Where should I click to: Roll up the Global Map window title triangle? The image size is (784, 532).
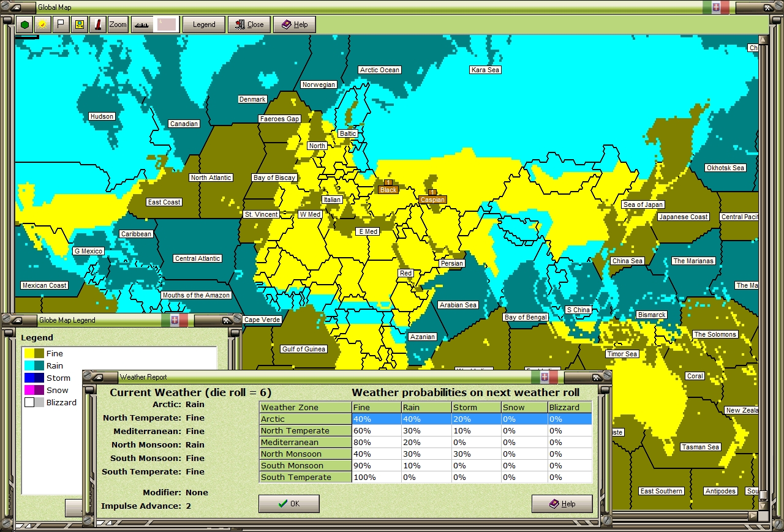pos(16,7)
